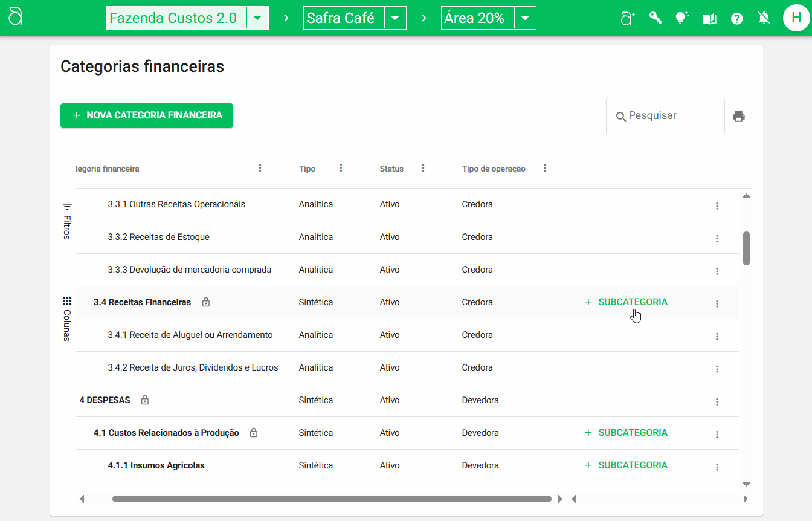This screenshot has width=812, height=521.
Task: Click the Aegro logo in header
Action: (15, 18)
